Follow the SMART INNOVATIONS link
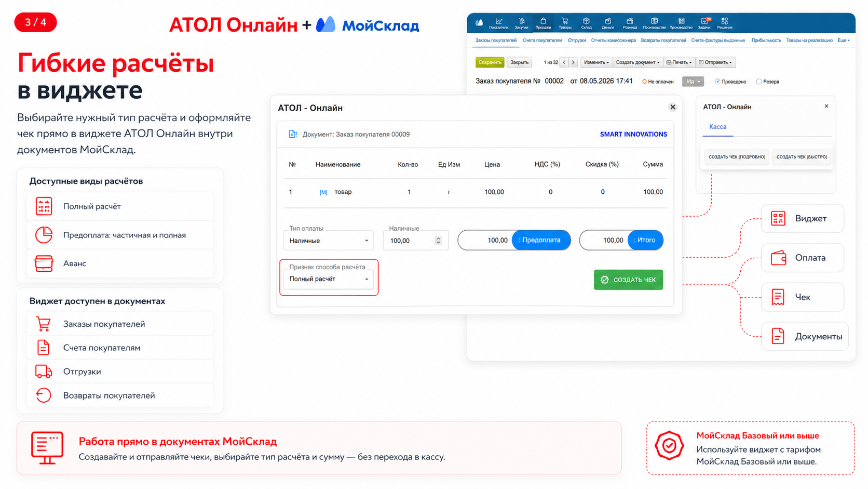Viewport: 868px width, 489px height. tap(633, 134)
